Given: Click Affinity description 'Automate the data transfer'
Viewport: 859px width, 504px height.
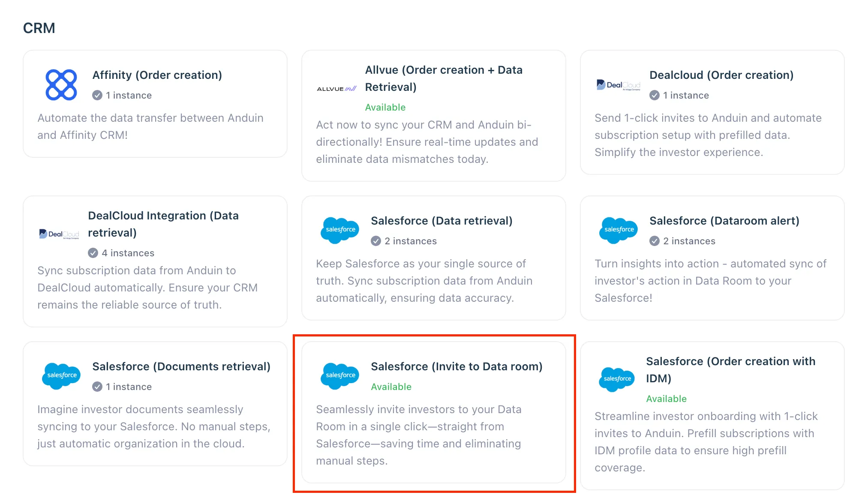Looking at the screenshot, I should click(150, 126).
